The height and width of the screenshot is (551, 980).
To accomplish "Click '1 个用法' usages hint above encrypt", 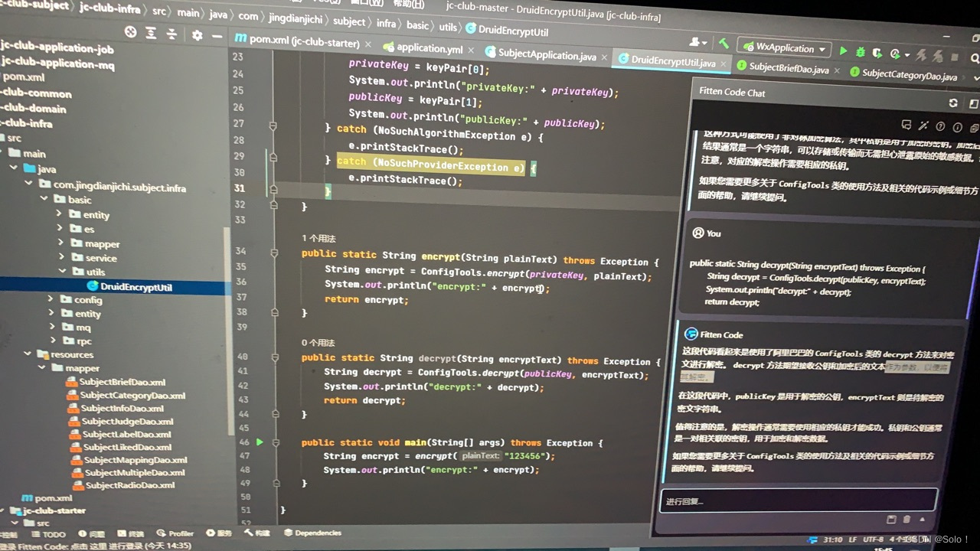I will (x=318, y=239).
